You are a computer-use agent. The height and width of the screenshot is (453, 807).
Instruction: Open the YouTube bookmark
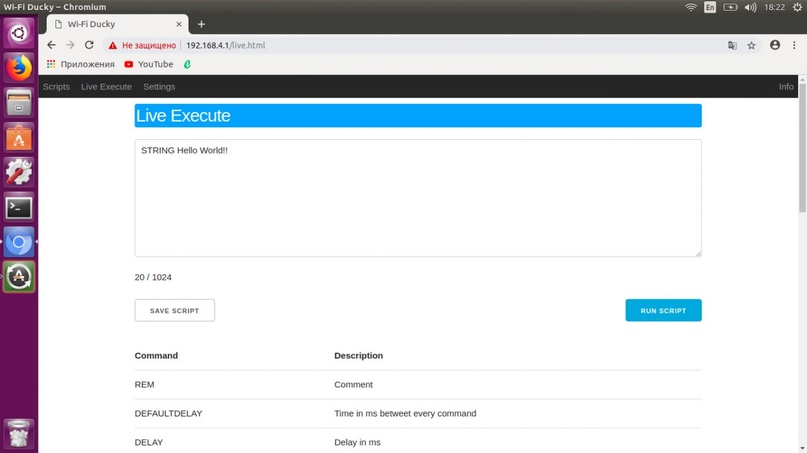point(148,64)
